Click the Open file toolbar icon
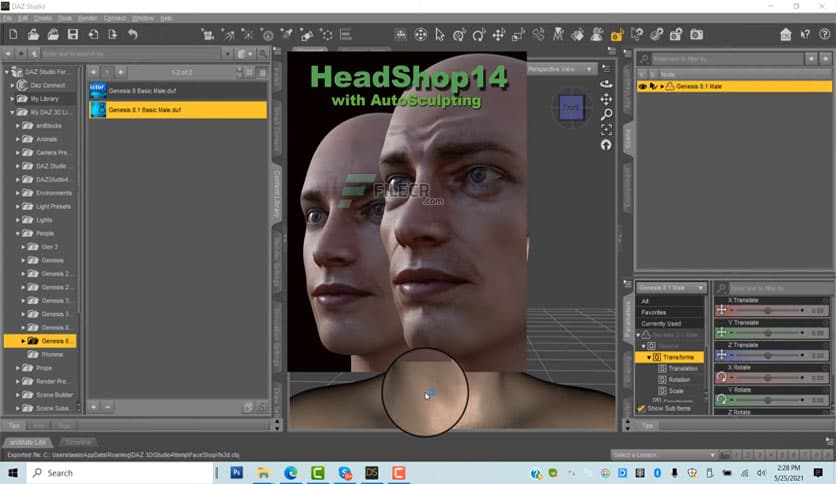 [x=33, y=35]
